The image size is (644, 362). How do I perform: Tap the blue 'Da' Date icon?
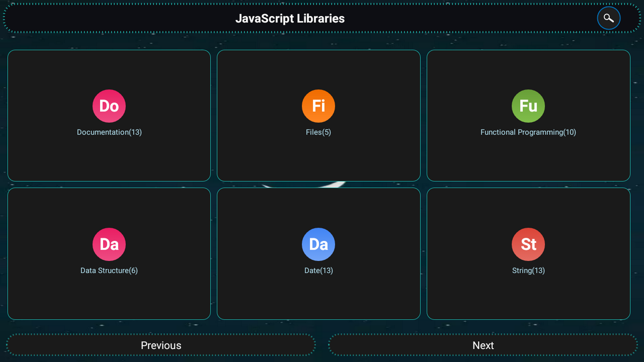[x=318, y=244]
